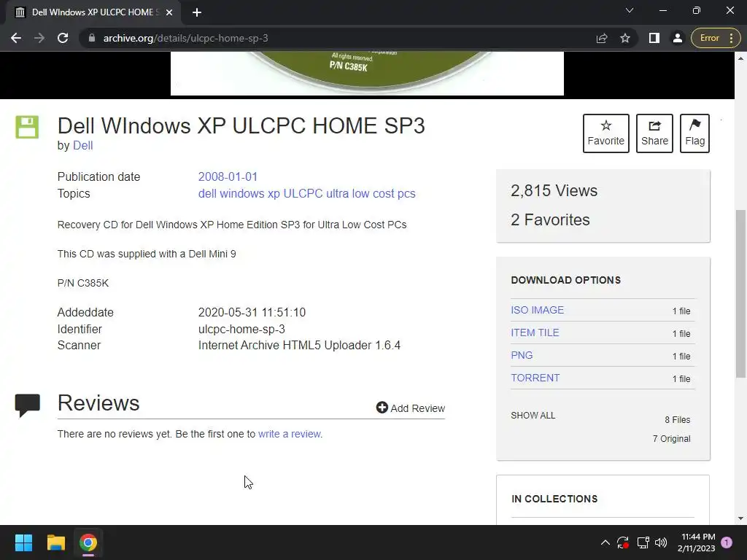Click the Addeddate value 2020-05-31 11:51:10
The height and width of the screenshot is (560, 747).
pyautogui.click(x=252, y=312)
